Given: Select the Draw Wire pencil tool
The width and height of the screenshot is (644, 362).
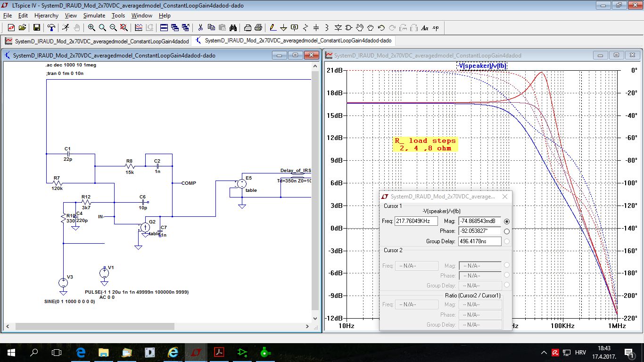Looking at the screenshot, I should click(x=273, y=28).
